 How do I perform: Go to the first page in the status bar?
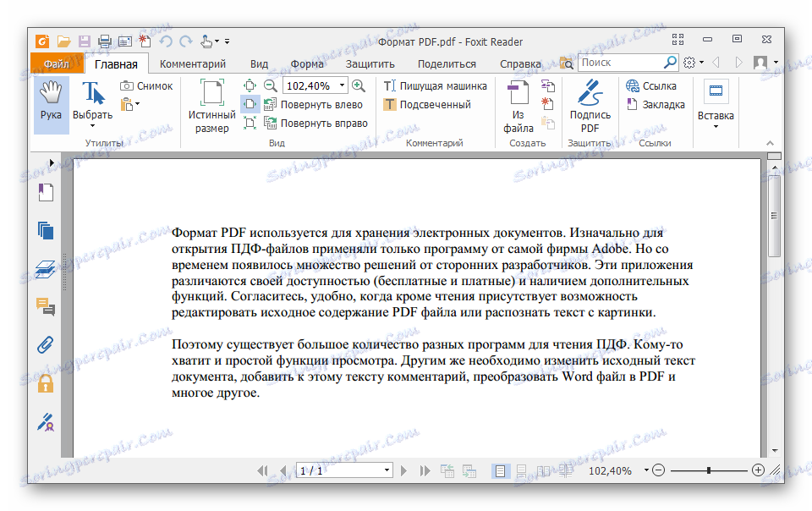262,470
